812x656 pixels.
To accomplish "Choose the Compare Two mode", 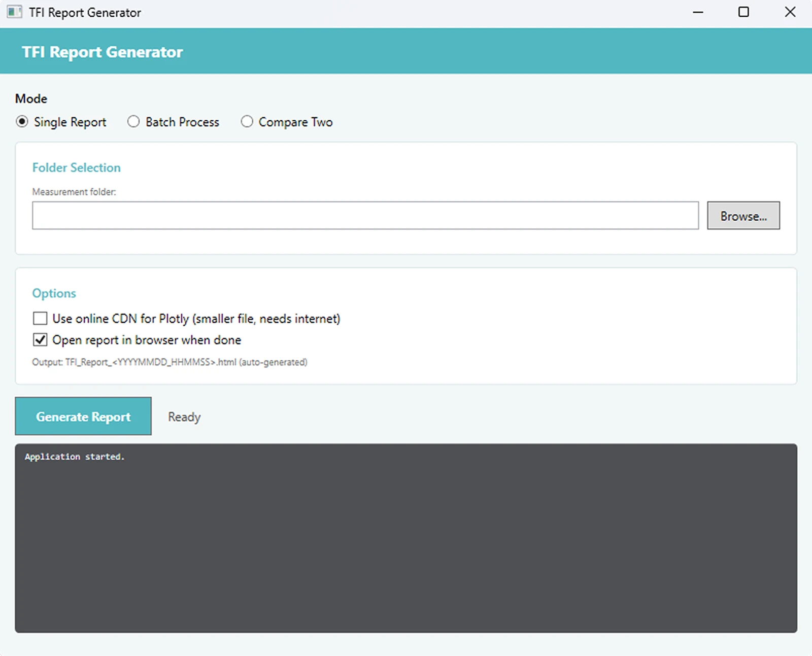I will click(287, 122).
